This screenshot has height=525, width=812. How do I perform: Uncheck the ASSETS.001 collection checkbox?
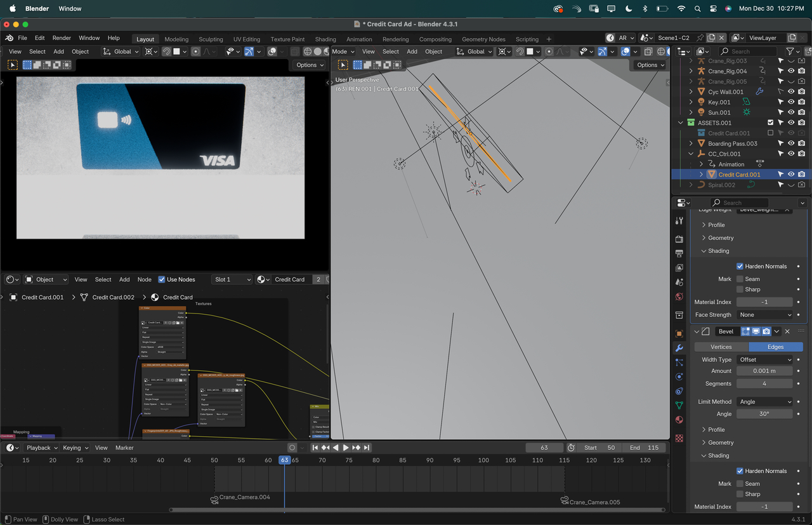[771, 123]
